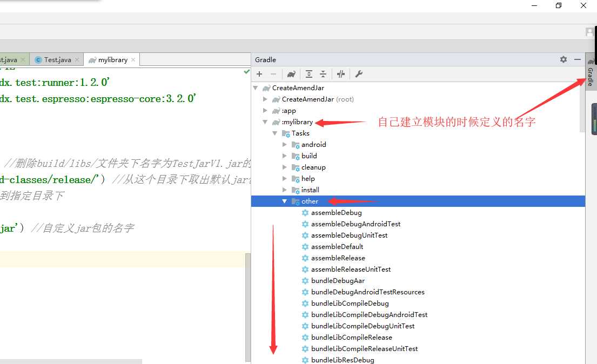Select the bundleLibResDebug task
597x364 pixels.
click(343, 360)
